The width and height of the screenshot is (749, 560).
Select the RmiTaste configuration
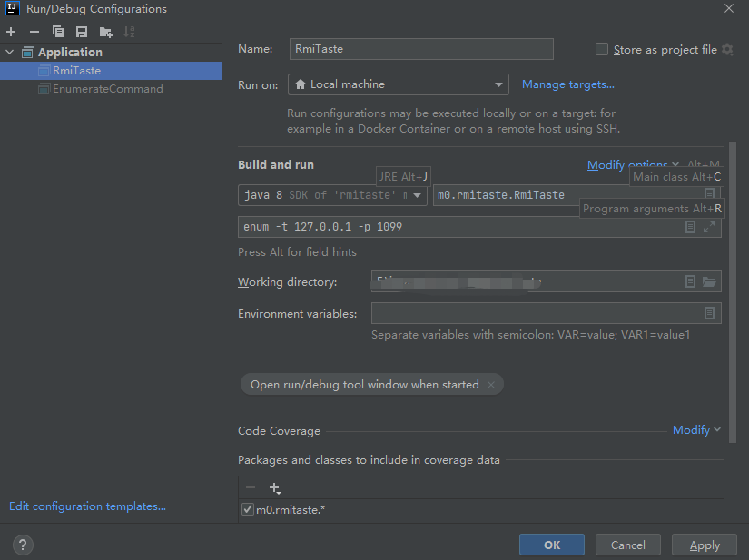click(x=111, y=71)
